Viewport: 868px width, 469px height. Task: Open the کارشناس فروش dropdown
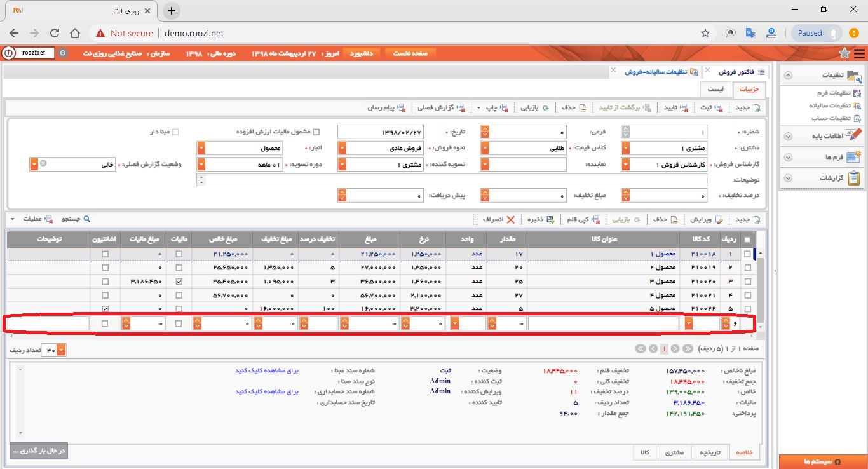[x=626, y=165]
